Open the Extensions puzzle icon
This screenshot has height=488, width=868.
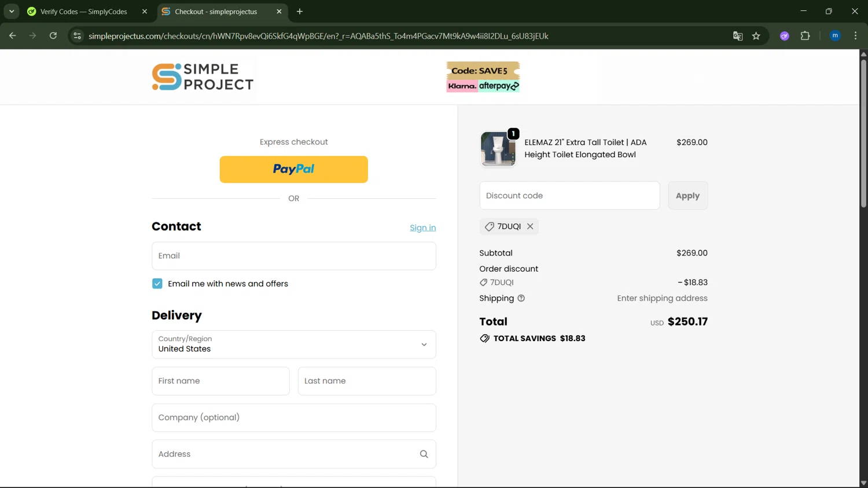(806, 36)
